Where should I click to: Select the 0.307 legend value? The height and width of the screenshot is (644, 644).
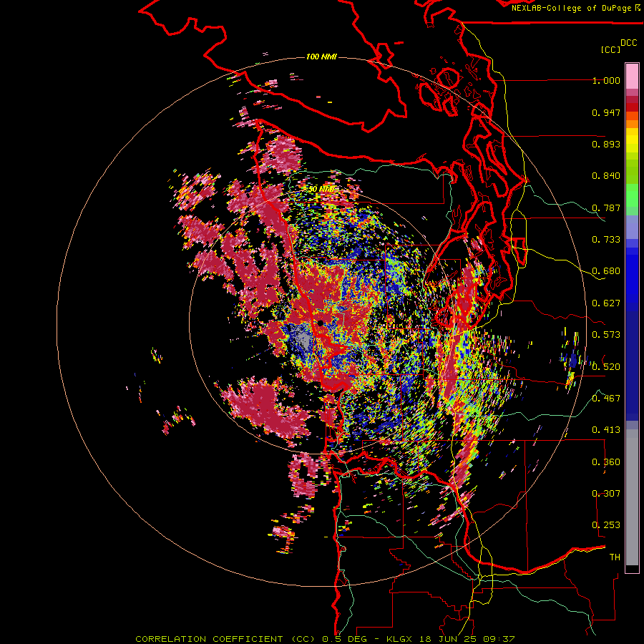pyautogui.click(x=606, y=493)
